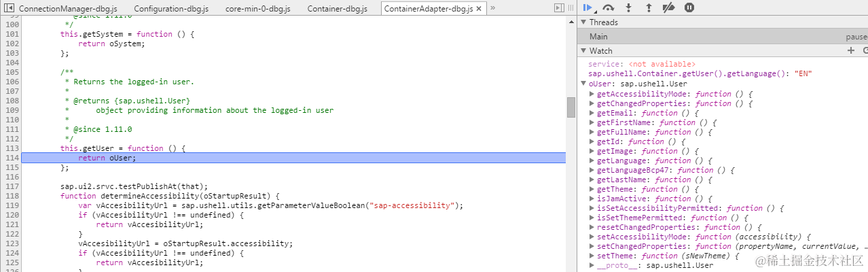The image size is (868, 272).
Task: Expand getAccessibilityMode function
Action: pos(592,94)
